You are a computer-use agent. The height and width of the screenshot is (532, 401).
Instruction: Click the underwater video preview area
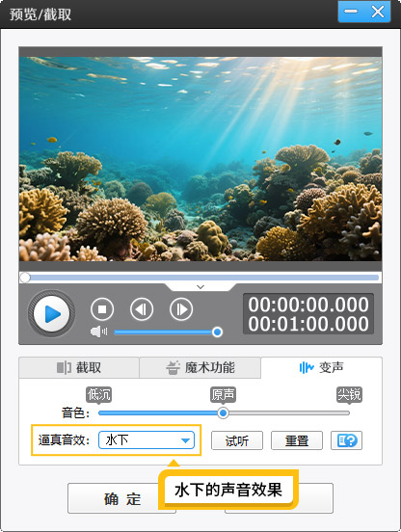pos(200,159)
